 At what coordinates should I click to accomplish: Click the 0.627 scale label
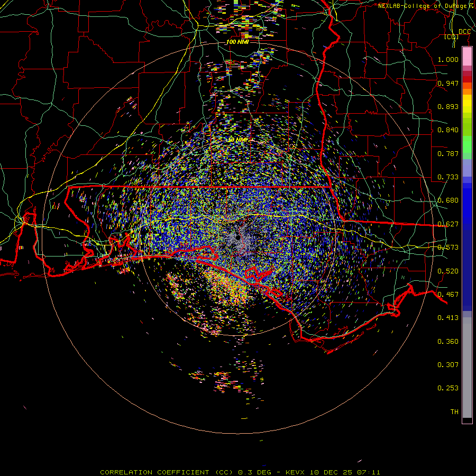coord(448,224)
